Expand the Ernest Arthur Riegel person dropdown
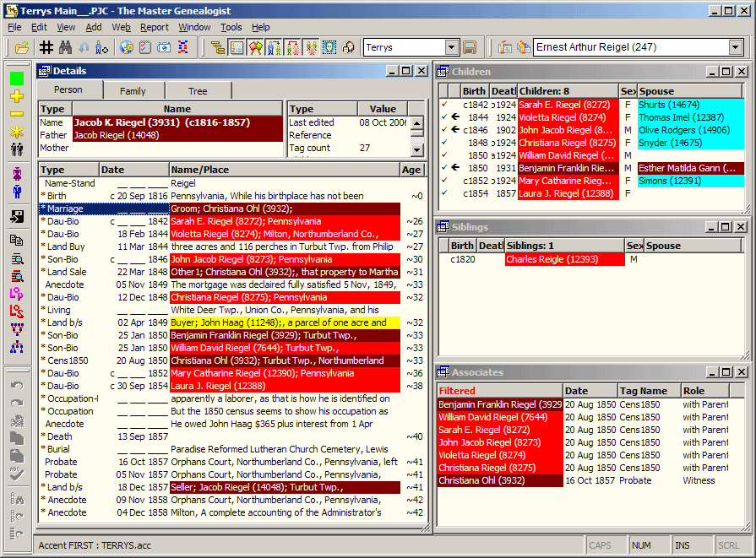 click(735, 47)
